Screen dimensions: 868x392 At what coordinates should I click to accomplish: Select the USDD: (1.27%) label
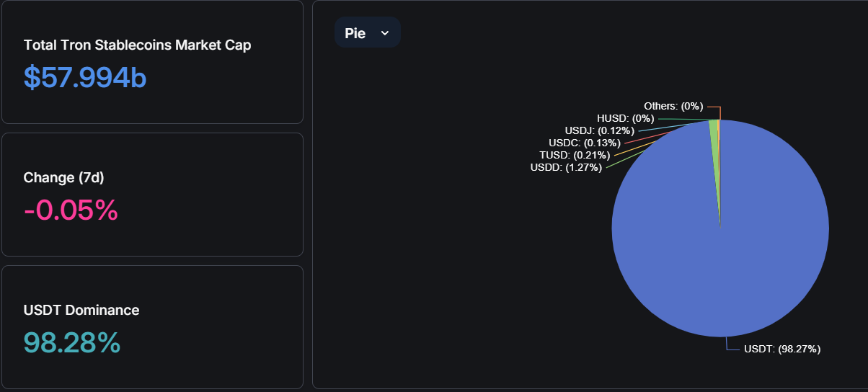pyautogui.click(x=566, y=168)
